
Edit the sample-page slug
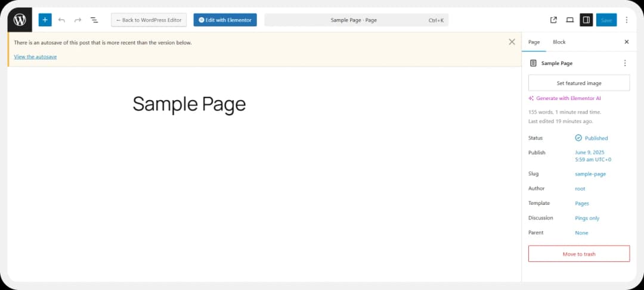[x=590, y=174]
